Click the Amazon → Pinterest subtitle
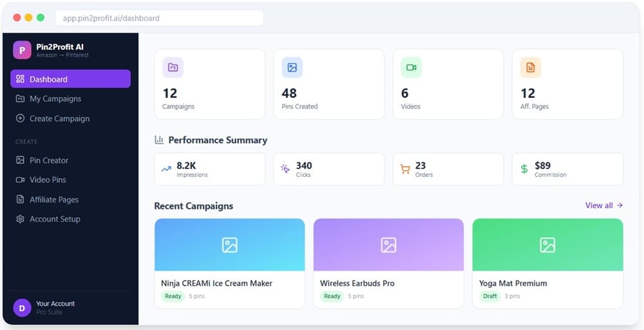 pos(62,55)
